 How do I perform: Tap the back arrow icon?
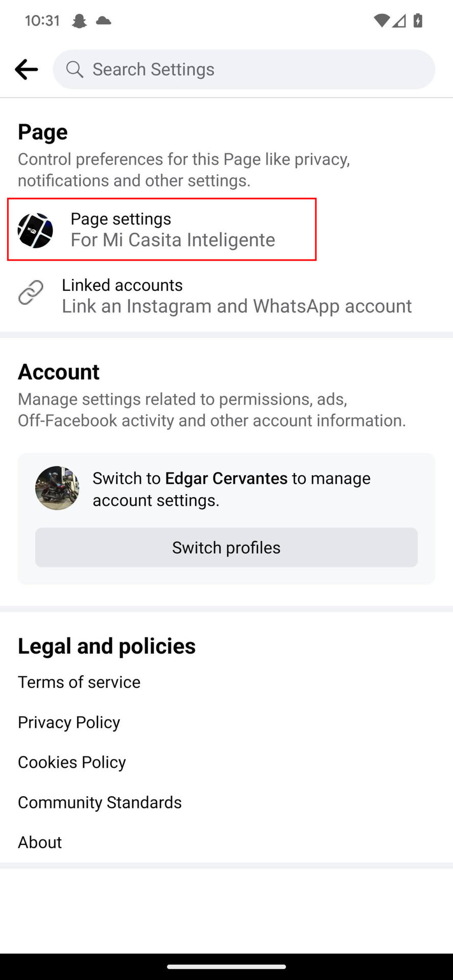pos(26,69)
